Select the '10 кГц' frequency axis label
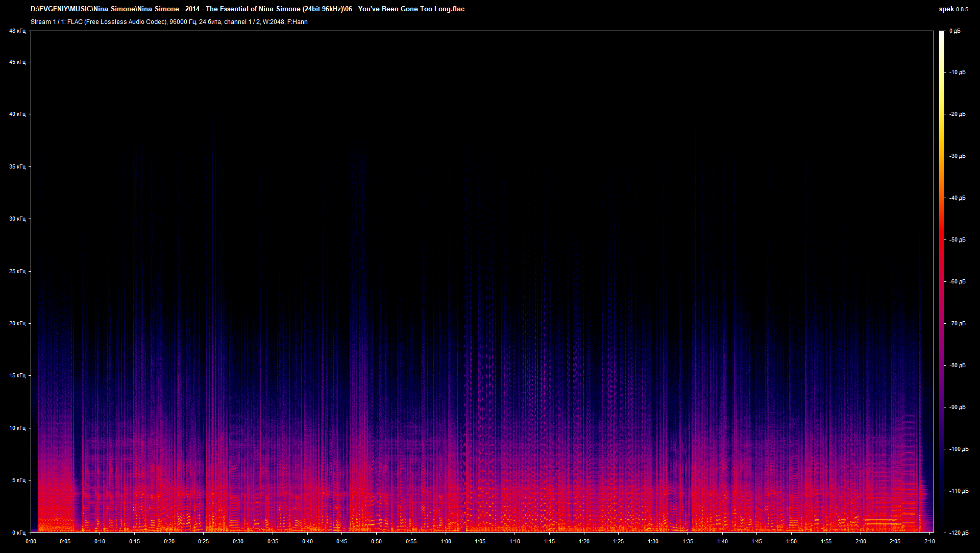The image size is (980, 553). tap(17, 428)
